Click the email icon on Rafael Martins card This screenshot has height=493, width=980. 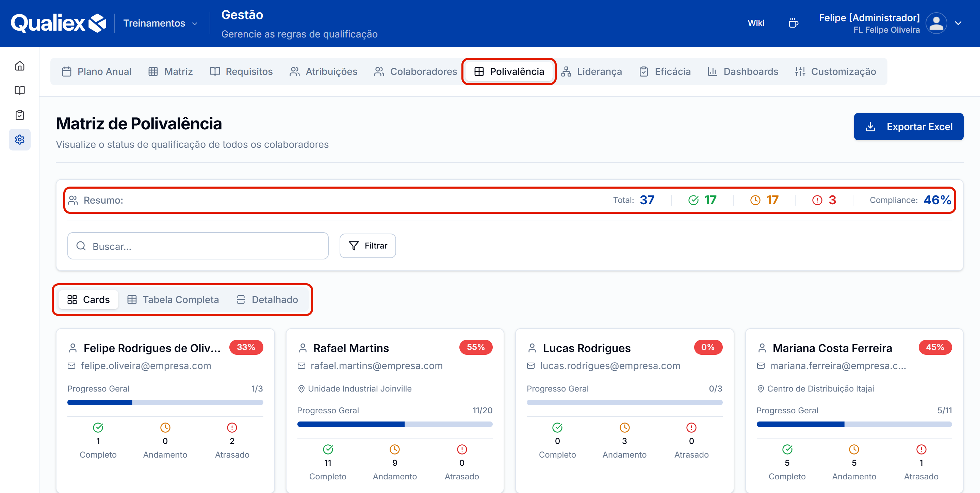point(301,366)
